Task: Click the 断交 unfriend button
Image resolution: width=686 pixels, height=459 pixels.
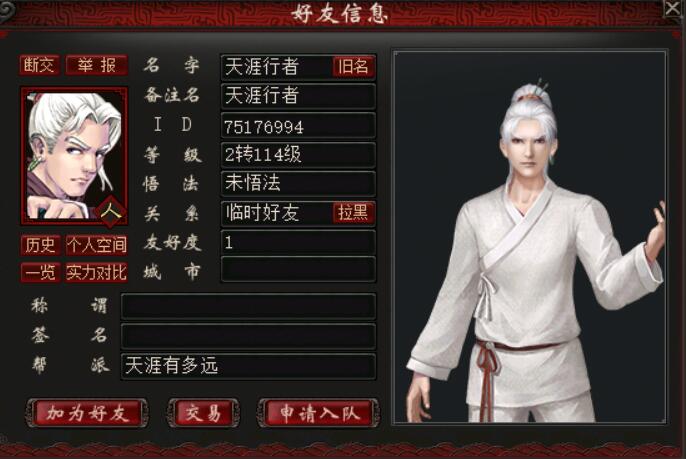Action: pos(39,65)
